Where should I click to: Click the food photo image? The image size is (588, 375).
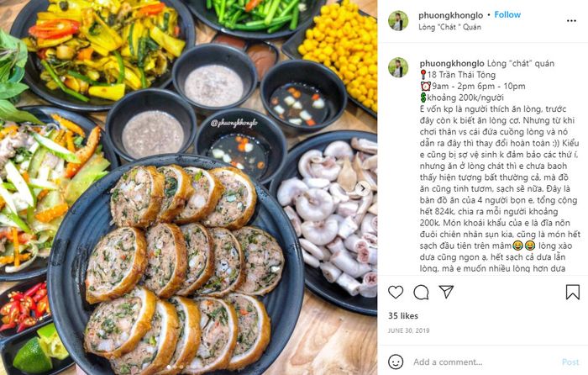[x=188, y=187]
